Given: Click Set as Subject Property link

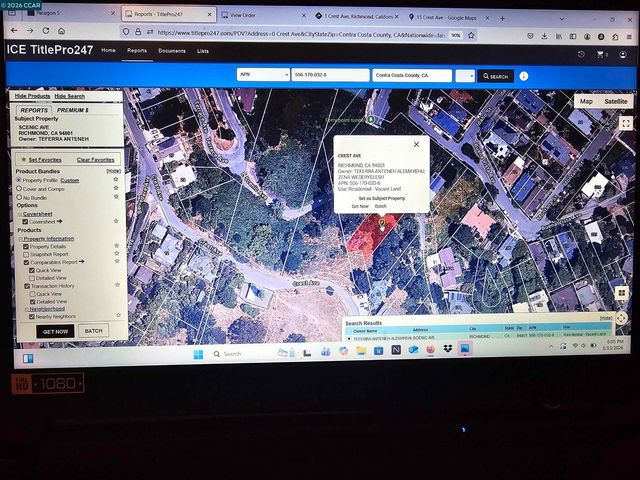Looking at the screenshot, I should [382, 198].
